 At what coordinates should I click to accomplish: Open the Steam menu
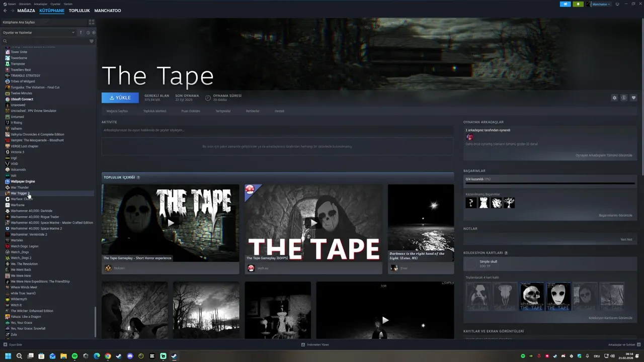[x=12, y=4]
